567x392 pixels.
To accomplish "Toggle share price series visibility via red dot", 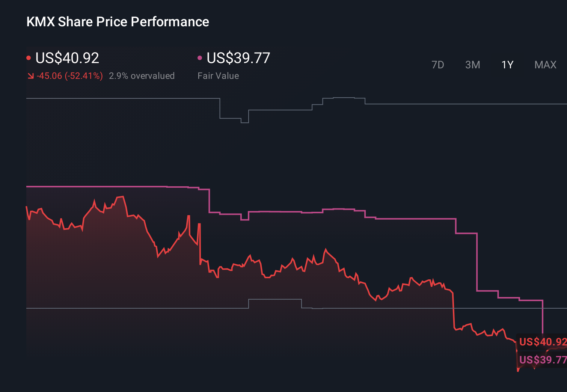I will coord(29,57).
